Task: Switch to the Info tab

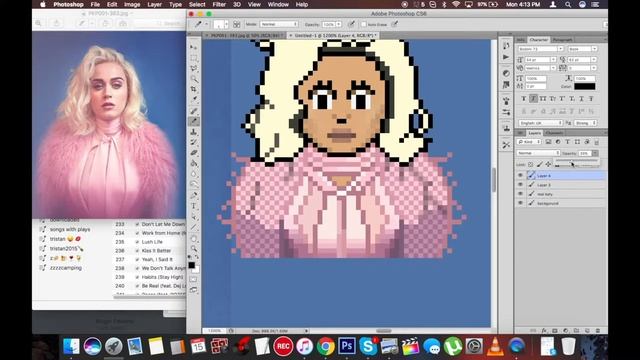Action: 521,40
